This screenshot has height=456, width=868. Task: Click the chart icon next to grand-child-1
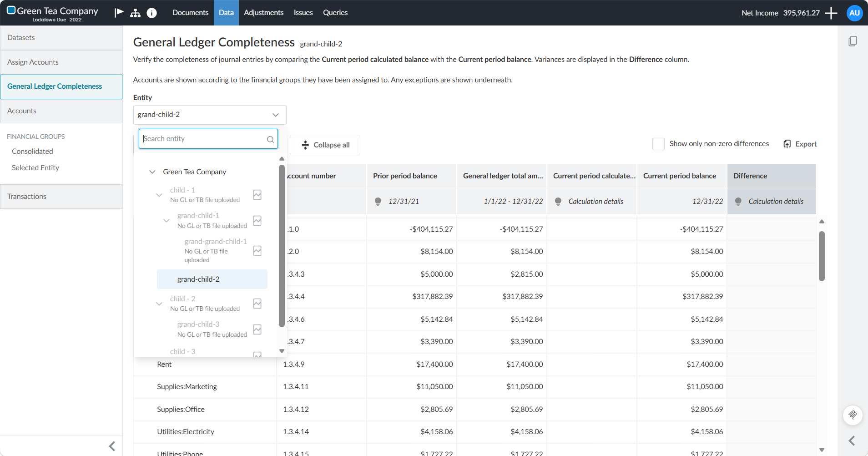[257, 221]
